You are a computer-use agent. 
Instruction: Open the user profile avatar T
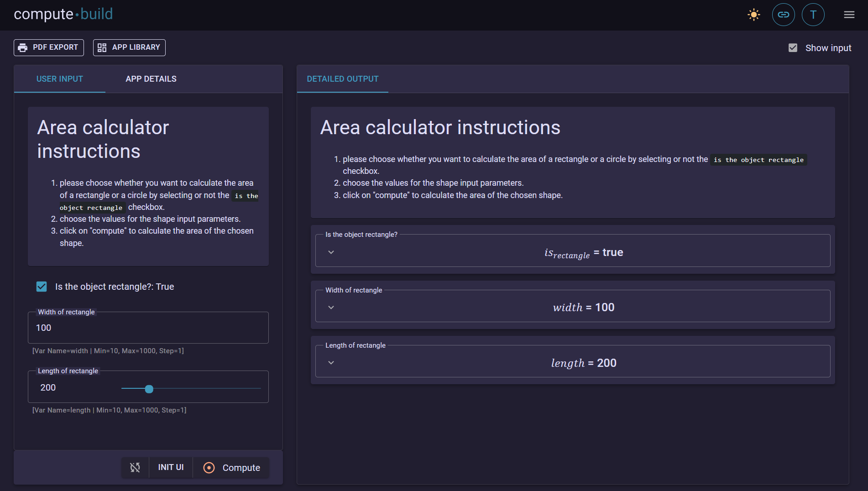pos(813,15)
